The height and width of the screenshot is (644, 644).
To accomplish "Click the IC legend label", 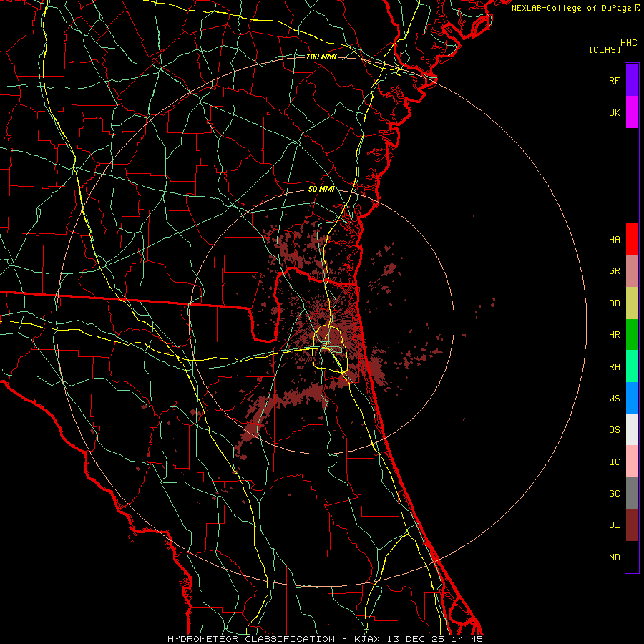I will click(x=614, y=462).
